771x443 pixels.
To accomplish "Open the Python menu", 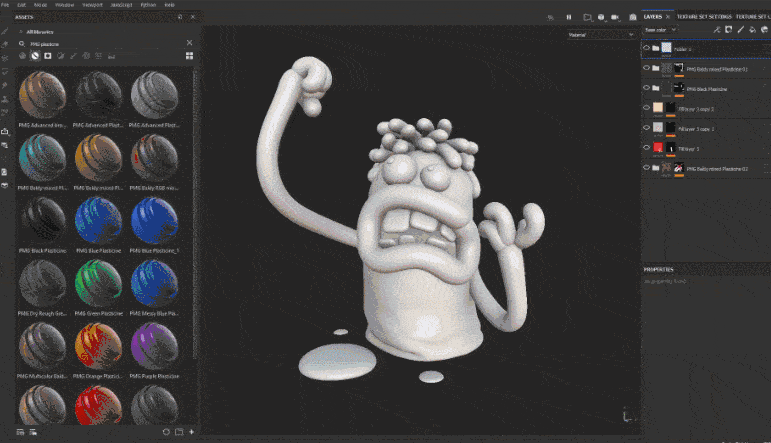I will (x=148, y=5).
